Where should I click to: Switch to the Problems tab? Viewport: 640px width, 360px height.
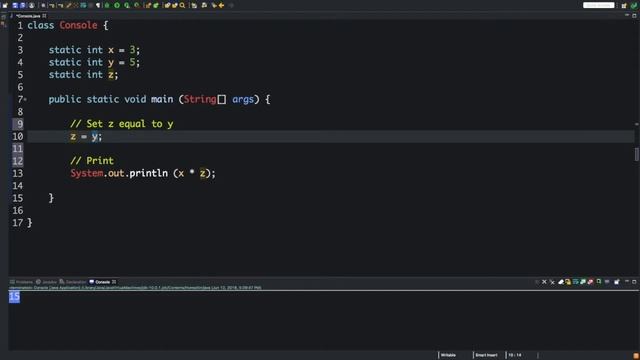tap(21, 282)
